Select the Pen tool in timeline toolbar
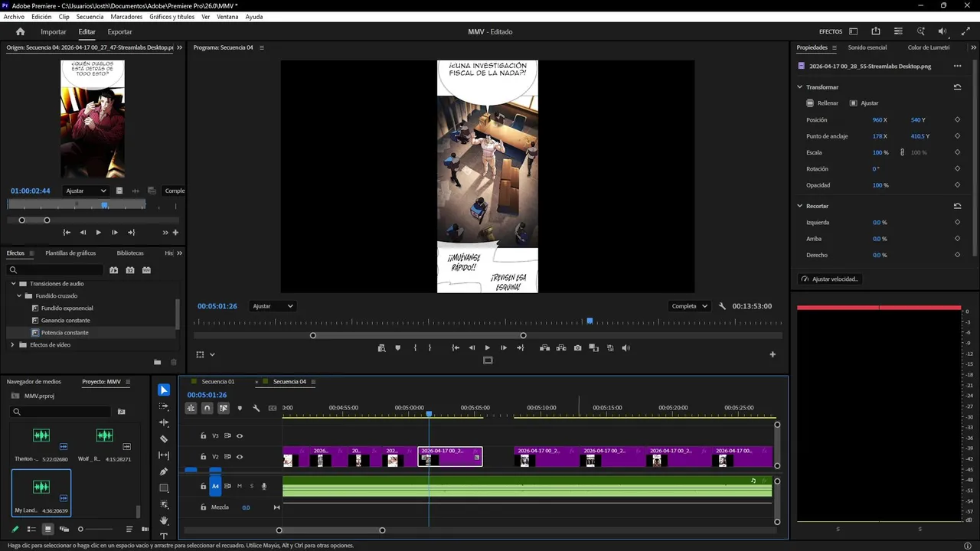980x551 pixels. (x=164, y=471)
